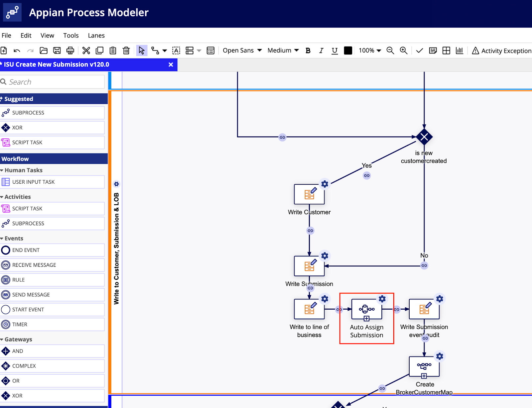Open the Open Sans font dropdown

pyautogui.click(x=242, y=51)
